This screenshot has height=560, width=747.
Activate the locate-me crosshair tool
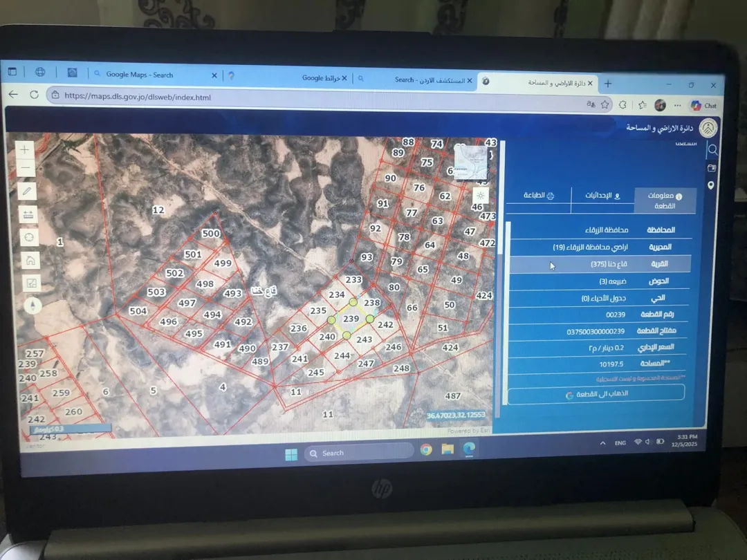(30, 237)
